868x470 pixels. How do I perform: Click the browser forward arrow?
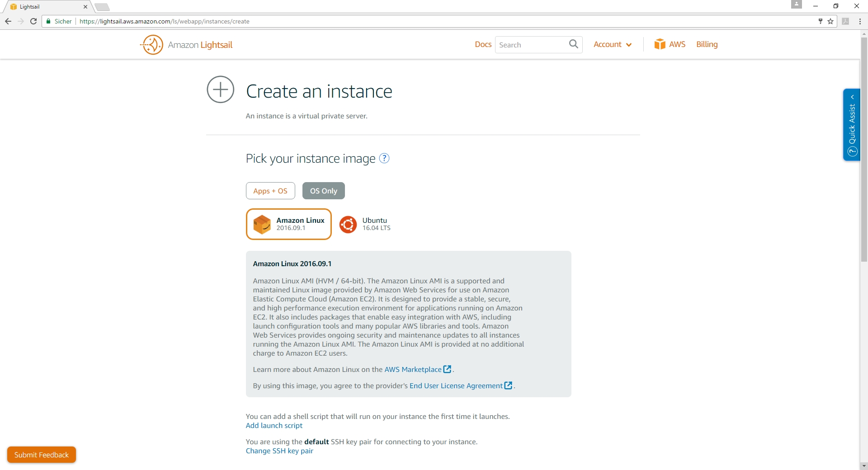tap(21, 21)
